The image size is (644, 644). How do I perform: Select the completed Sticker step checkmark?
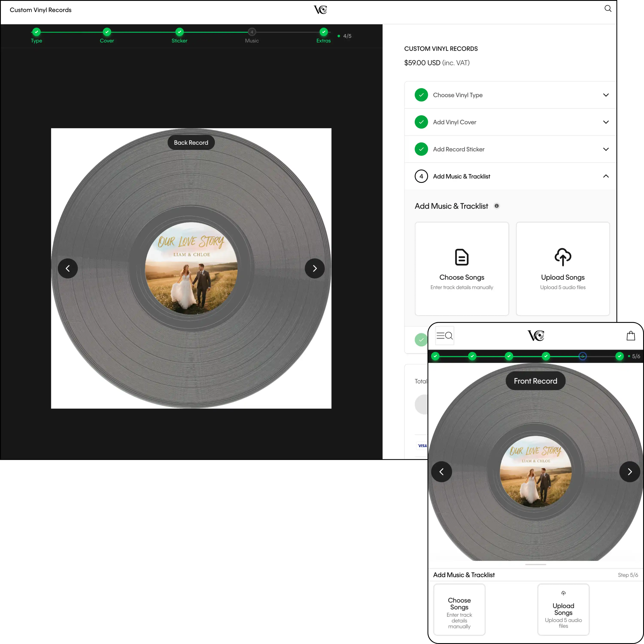[x=179, y=32]
